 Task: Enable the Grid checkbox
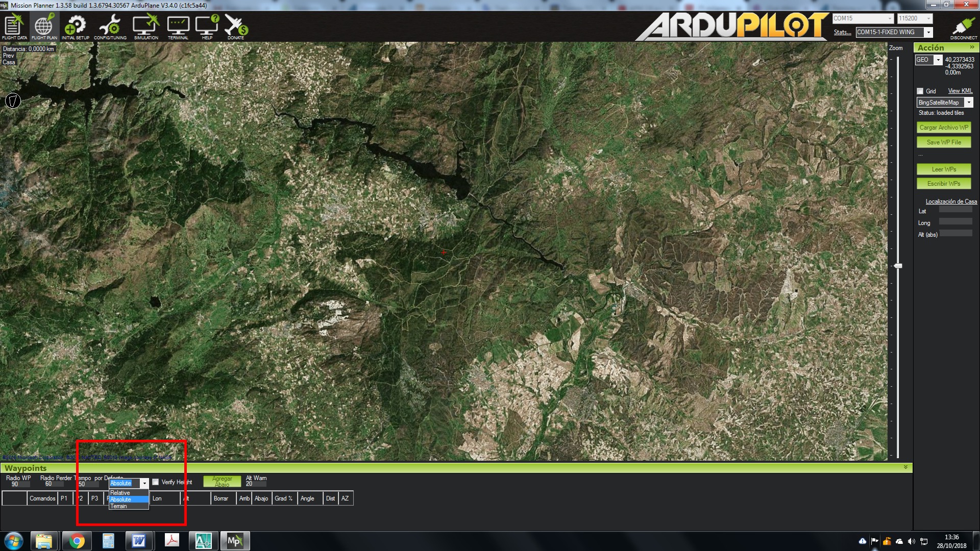click(920, 91)
